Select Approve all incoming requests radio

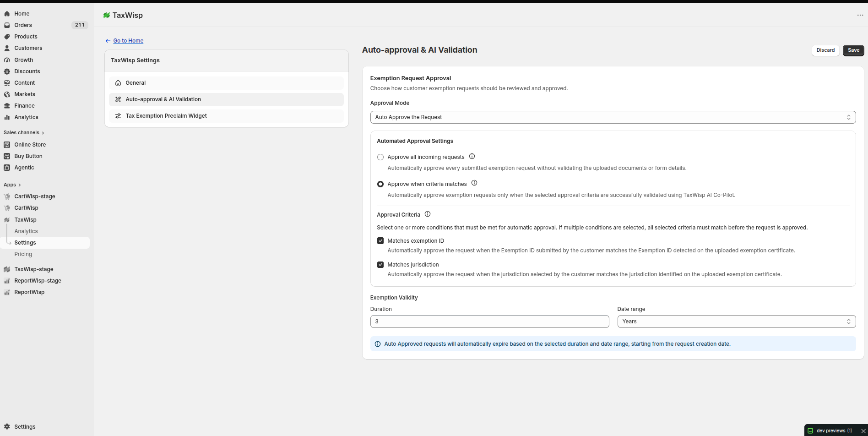click(380, 157)
